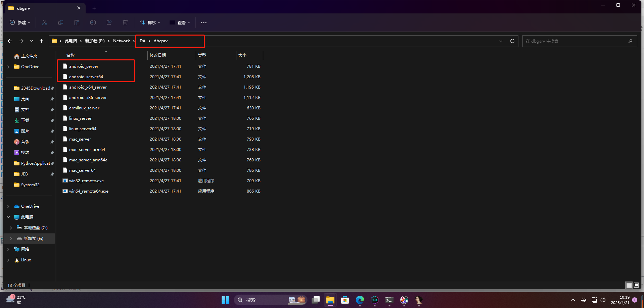Sort by 大小 column header

tap(242, 55)
